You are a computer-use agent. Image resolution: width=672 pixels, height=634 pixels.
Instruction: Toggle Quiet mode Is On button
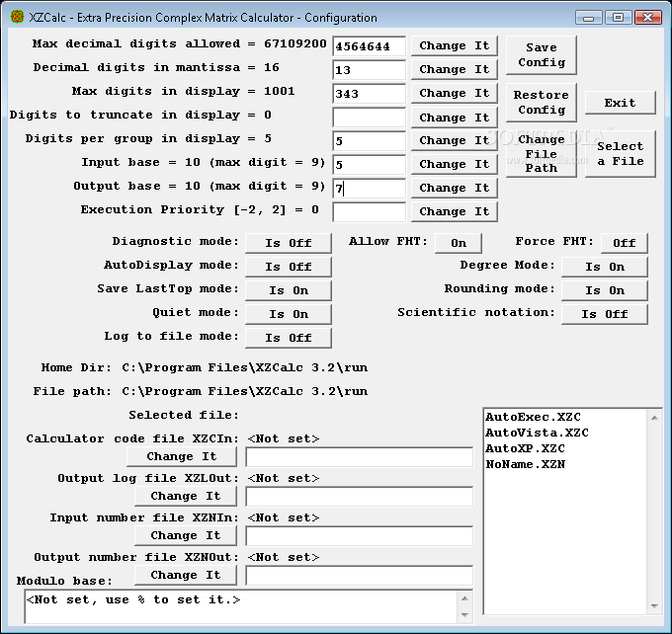tap(288, 314)
